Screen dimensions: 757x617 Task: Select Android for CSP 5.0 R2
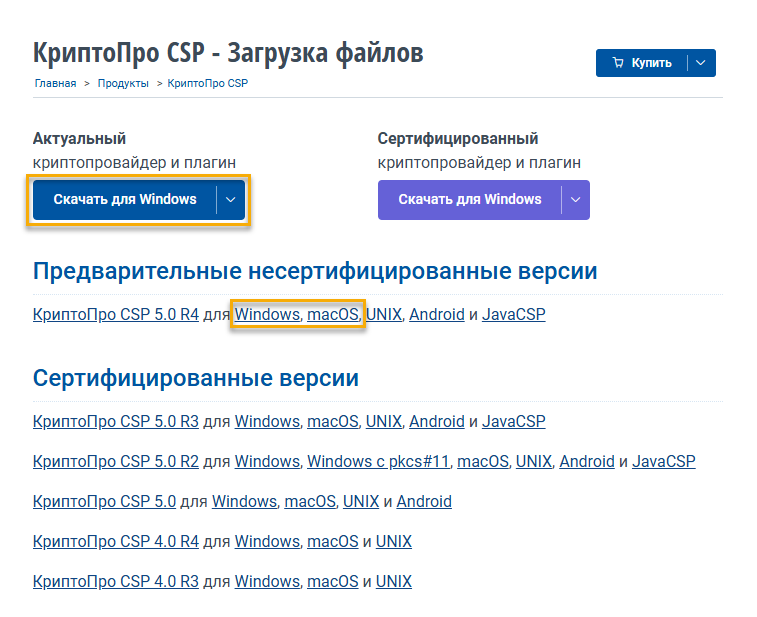pyautogui.click(x=587, y=461)
